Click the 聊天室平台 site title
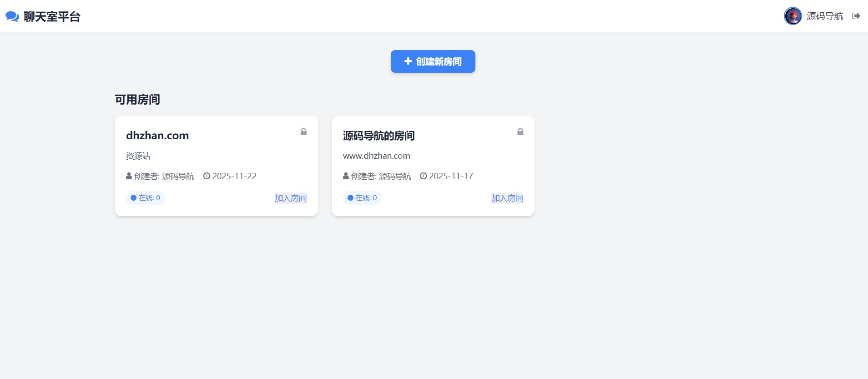The width and height of the screenshot is (868, 379). [52, 17]
